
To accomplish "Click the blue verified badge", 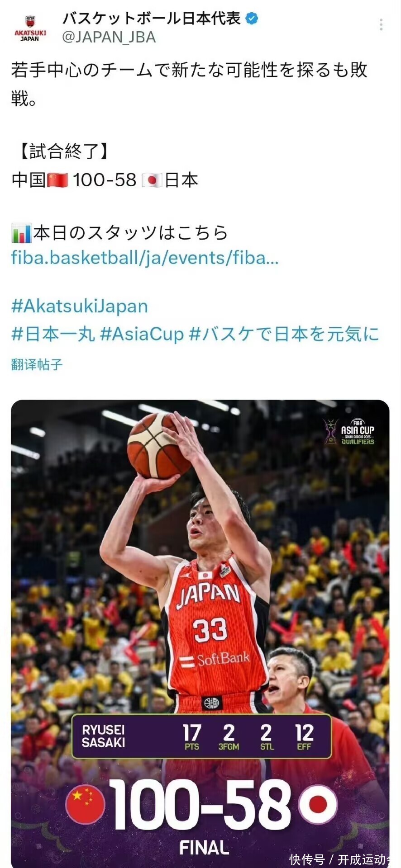I will pyautogui.click(x=252, y=19).
